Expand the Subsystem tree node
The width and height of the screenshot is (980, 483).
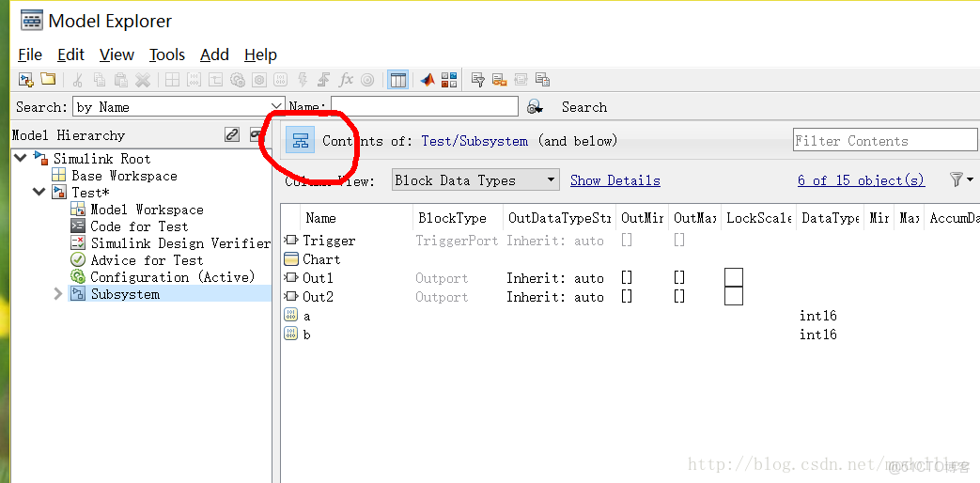pos(57,294)
